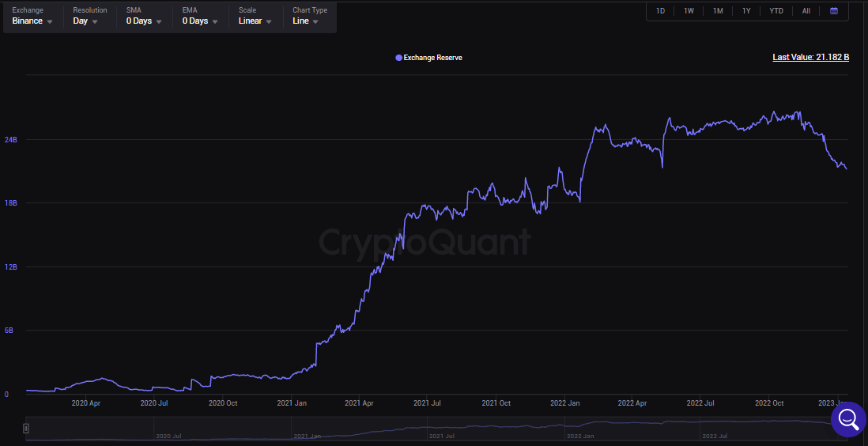This screenshot has width=868, height=446.
Task: Open the calendar date range picker
Action: [x=834, y=11]
